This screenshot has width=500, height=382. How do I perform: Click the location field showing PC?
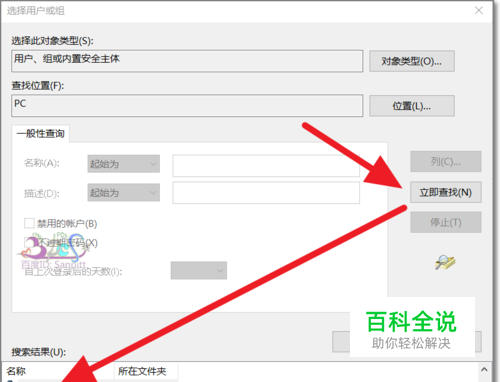(187, 106)
